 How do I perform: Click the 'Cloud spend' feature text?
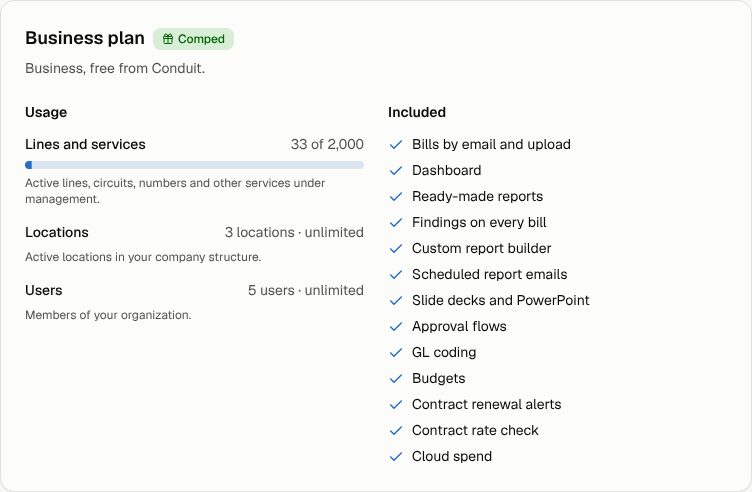coord(452,457)
